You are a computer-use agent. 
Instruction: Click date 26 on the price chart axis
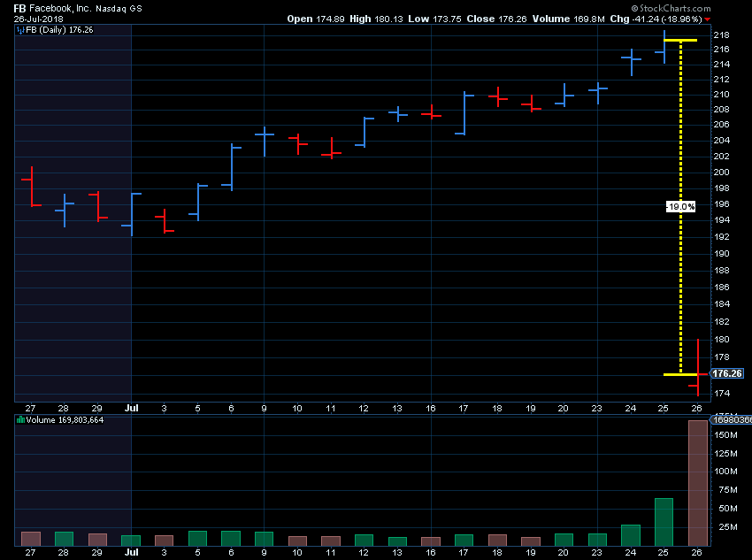coord(697,408)
